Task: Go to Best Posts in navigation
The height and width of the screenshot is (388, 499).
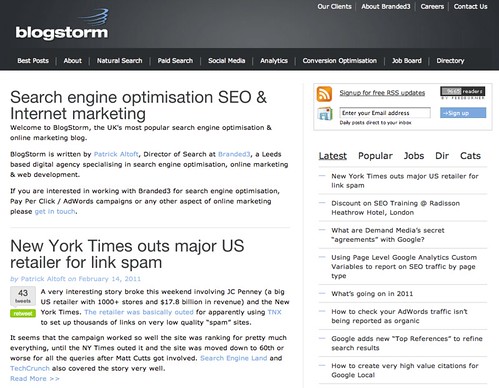Action: coord(33,61)
